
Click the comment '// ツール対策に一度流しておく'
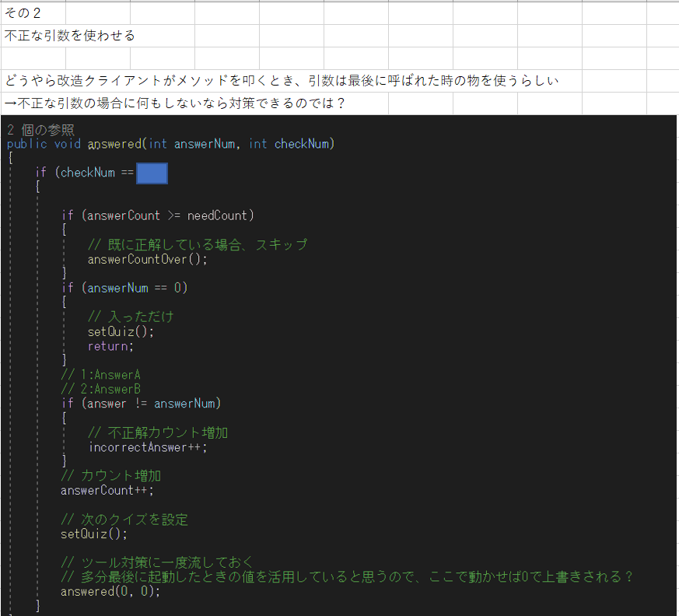click(158, 562)
